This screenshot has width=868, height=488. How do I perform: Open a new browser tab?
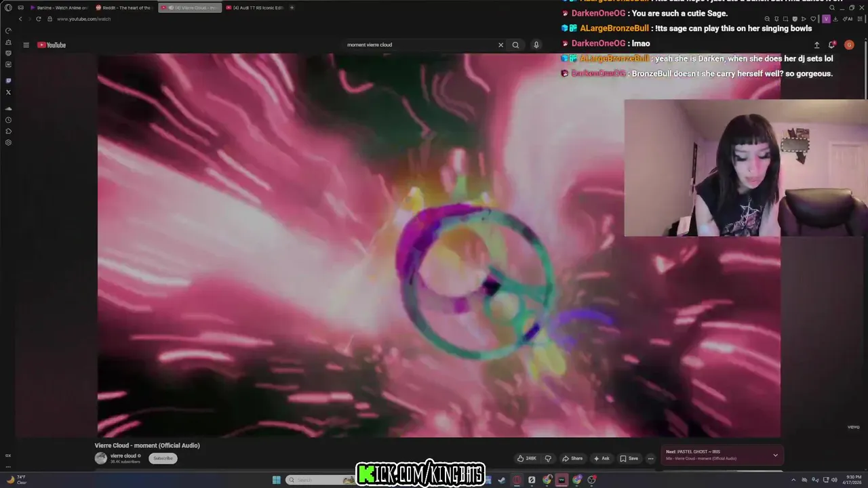(292, 7)
